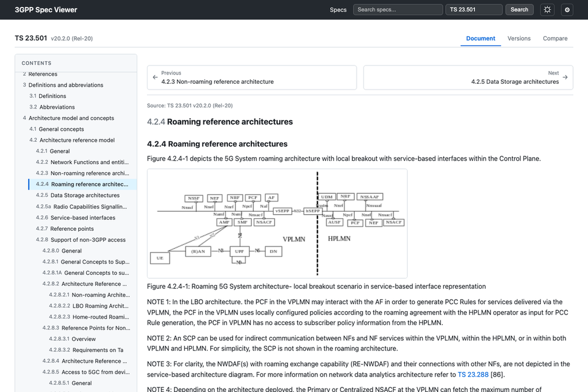588x392 pixels.
Task: Open 4.1 General concepts in contents
Action: point(57,129)
